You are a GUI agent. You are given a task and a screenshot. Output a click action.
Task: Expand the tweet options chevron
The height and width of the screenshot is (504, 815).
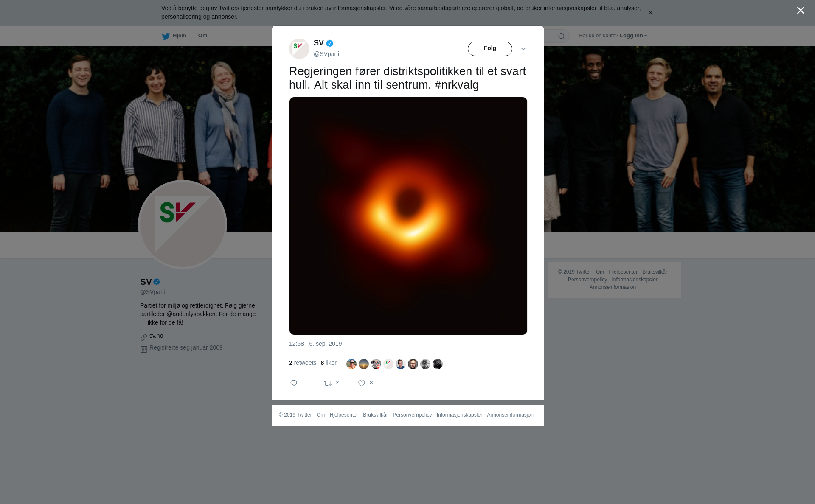[x=523, y=49]
